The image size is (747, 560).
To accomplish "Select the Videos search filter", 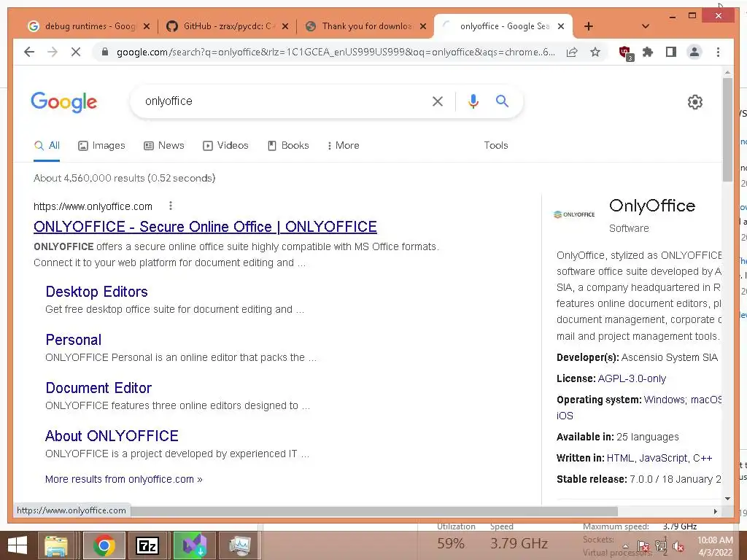I will pyautogui.click(x=226, y=145).
